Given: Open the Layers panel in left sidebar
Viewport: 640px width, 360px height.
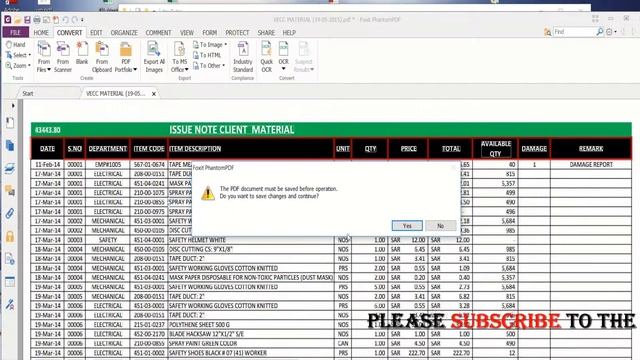Looking at the screenshot, I should (x=10, y=168).
